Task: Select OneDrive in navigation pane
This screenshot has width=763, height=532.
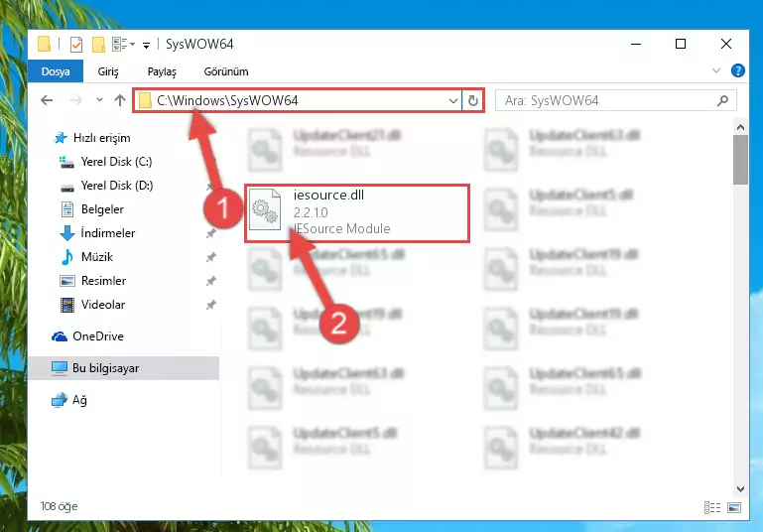Action: (98, 336)
